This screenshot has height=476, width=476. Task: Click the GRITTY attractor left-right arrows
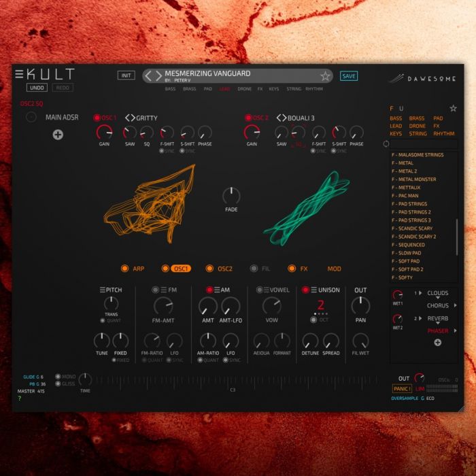click(131, 118)
